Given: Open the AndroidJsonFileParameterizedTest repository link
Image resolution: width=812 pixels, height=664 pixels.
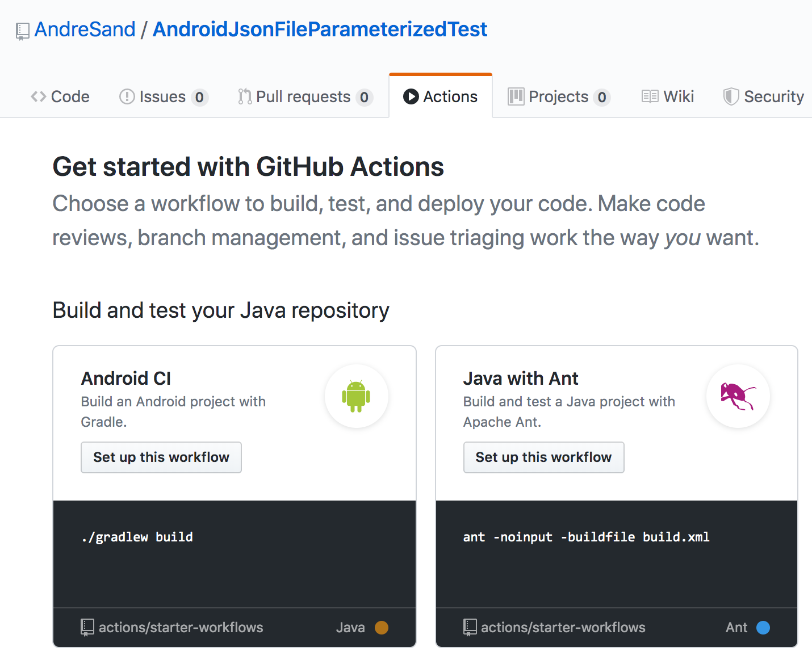Looking at the screenshot, I should click(320, 30).
